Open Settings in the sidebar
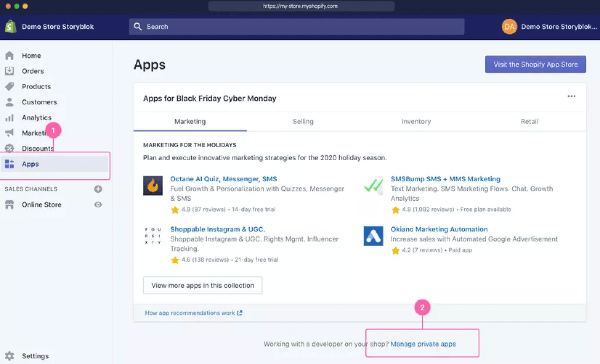The width and height of the screenshot is (600, 364). 35,356
